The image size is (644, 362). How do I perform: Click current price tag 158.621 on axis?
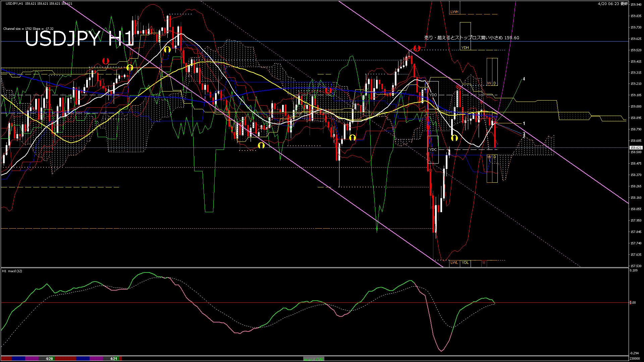coord(636,148)
